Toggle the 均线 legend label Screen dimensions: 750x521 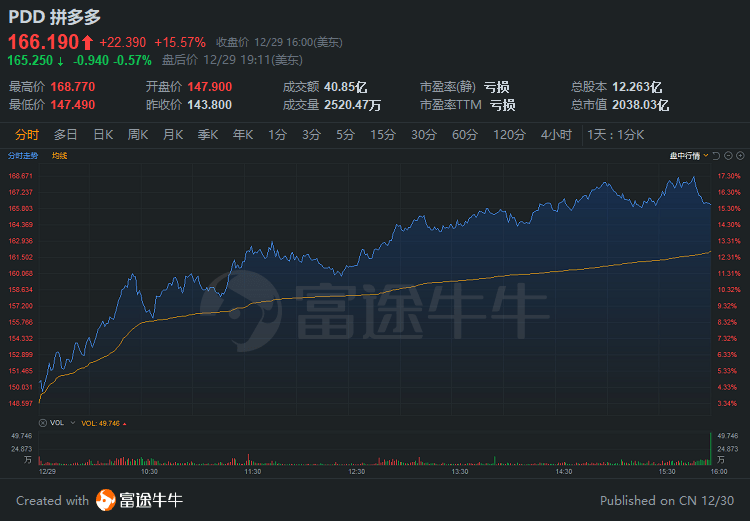[59, 156]
